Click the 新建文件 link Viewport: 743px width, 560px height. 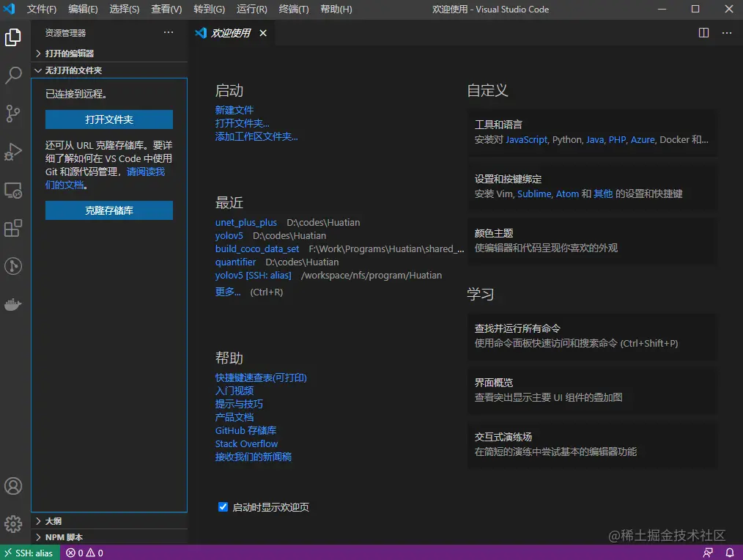pyautogui.click(x=234, y=110)
